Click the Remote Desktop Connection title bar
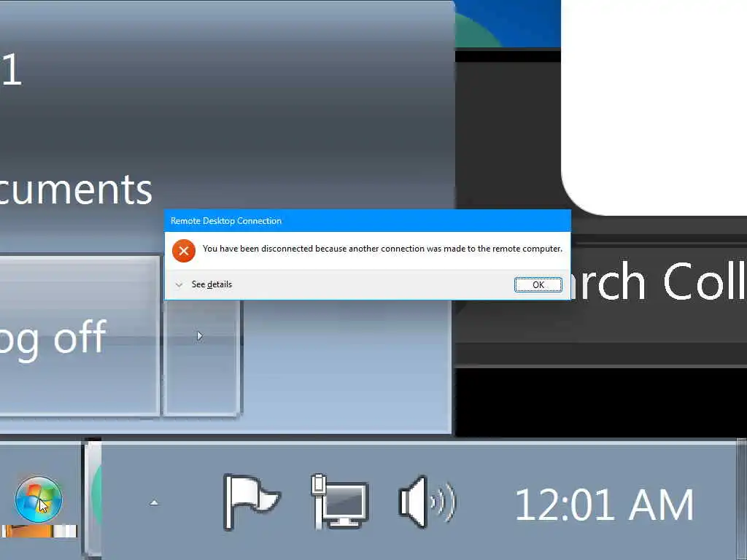Screen dimensions: 747x560 pyautogui.click(x=368, y=221)
